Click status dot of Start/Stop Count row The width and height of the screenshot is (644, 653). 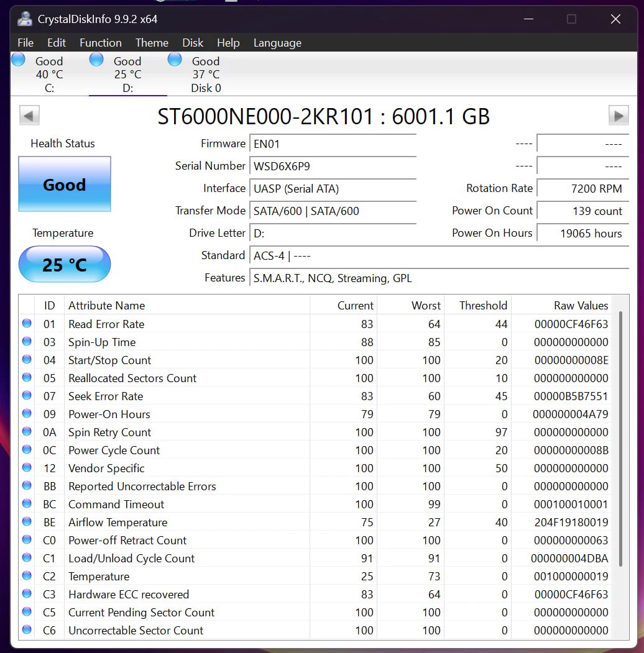[27, 359]
